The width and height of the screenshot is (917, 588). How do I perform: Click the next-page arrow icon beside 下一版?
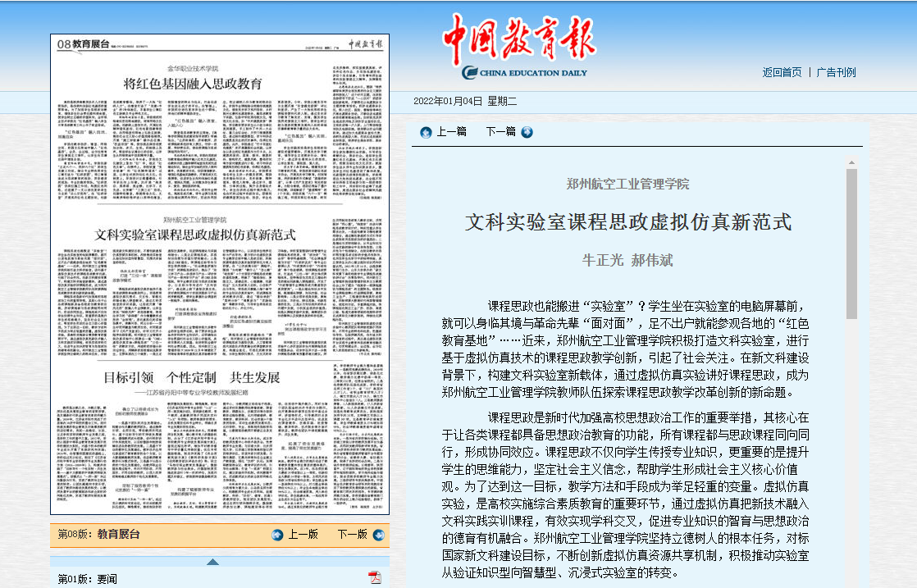coord(379,535)
